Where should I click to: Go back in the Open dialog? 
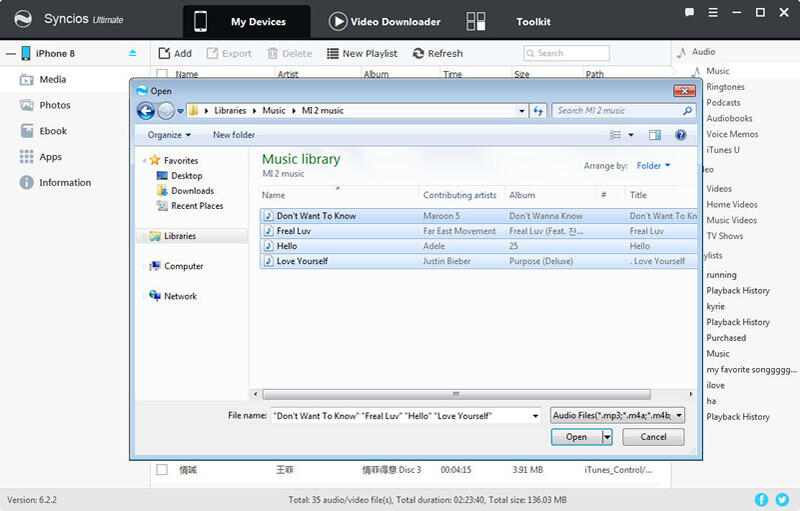pos(146,111)
